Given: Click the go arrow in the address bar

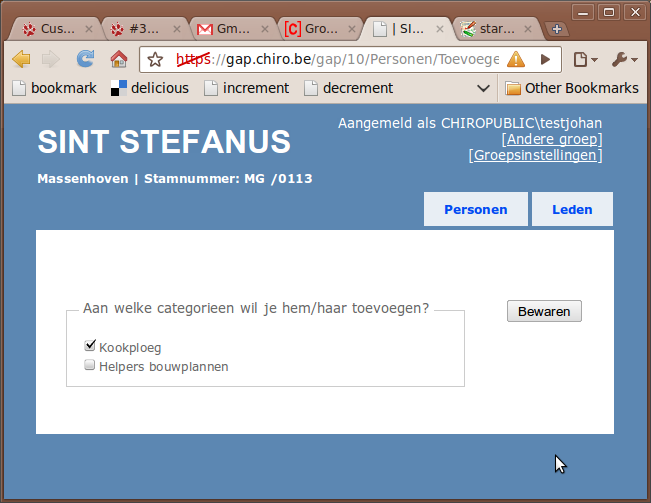Looking at the screenshot, I should coord(545,60).
